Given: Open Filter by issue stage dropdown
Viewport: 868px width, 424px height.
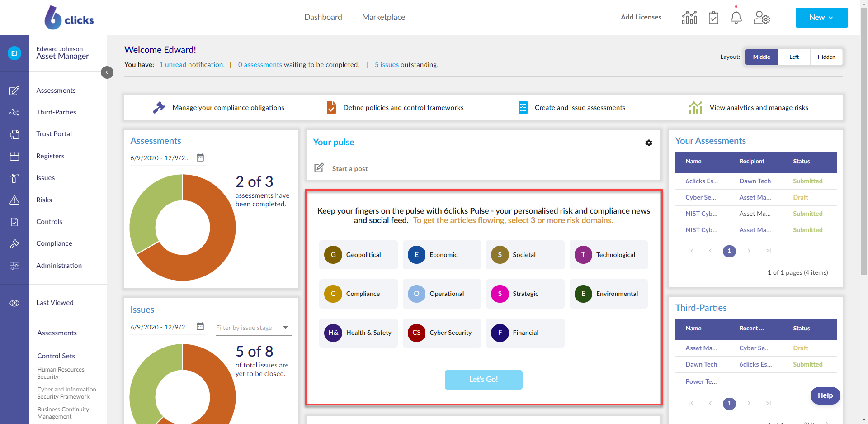Looking at the screenshot, I should click(253, 328).
